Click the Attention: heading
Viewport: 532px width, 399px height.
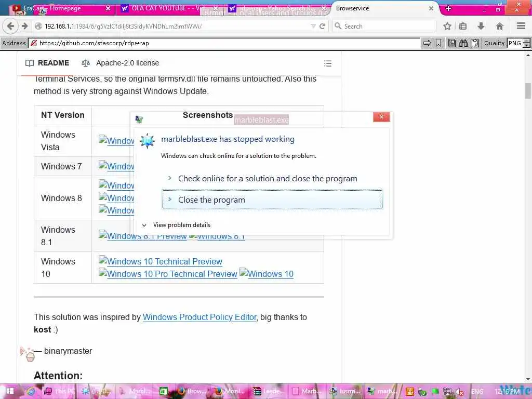click(x=58, y=376)
